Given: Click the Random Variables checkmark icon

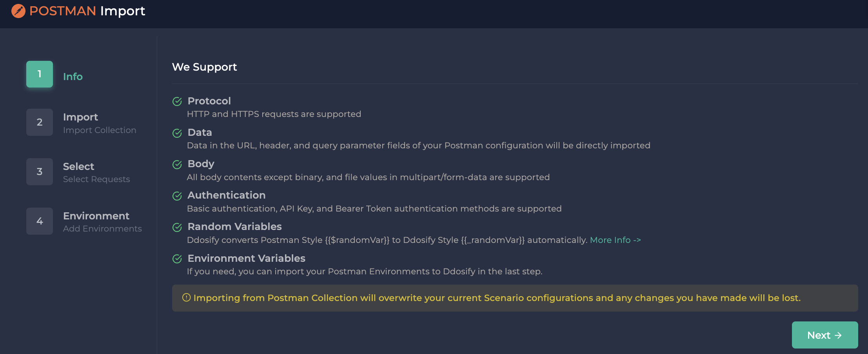Looking at the screenshot, I should click(x=177, y=227).
